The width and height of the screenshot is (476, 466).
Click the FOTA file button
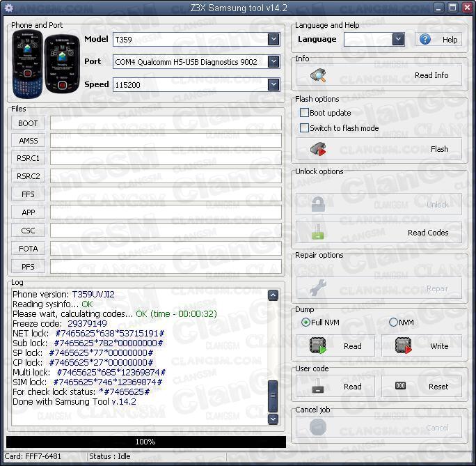coord(28,249)
